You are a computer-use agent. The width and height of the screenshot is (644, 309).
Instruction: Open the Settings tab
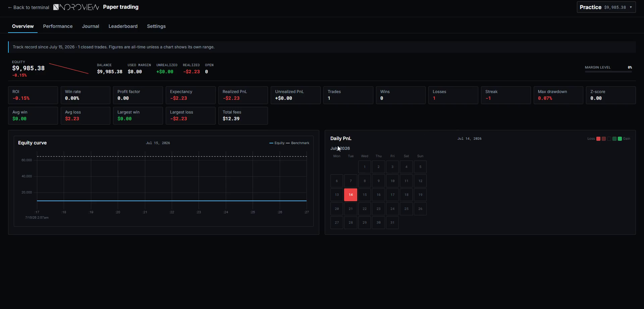156,26
